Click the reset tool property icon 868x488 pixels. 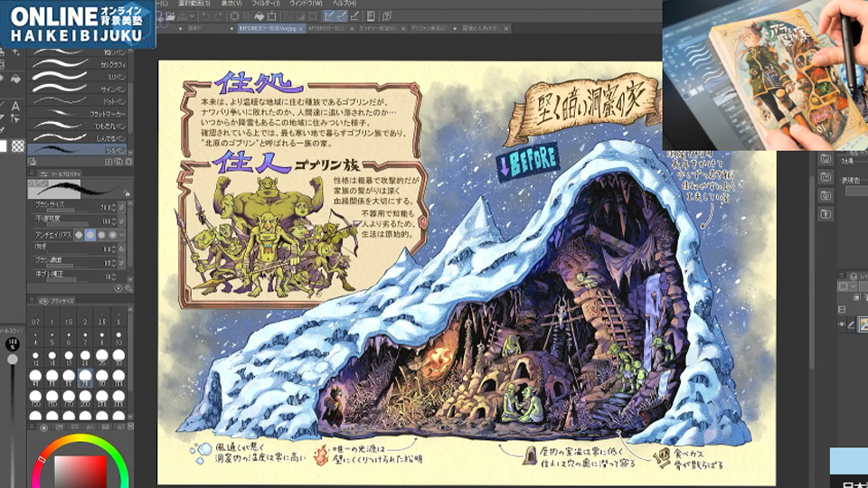click(118, 288)
